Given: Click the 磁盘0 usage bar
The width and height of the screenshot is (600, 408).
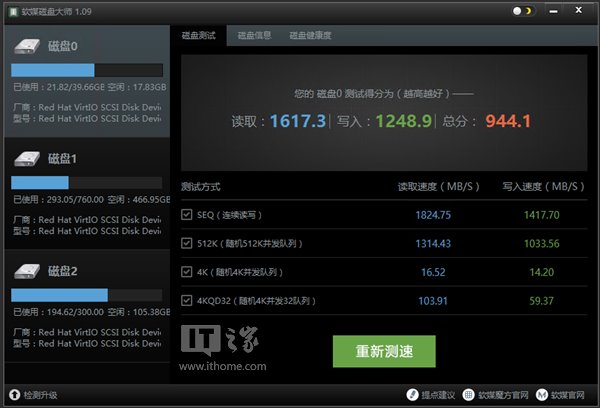Looking at the screenshot, I should click(87, 70).
